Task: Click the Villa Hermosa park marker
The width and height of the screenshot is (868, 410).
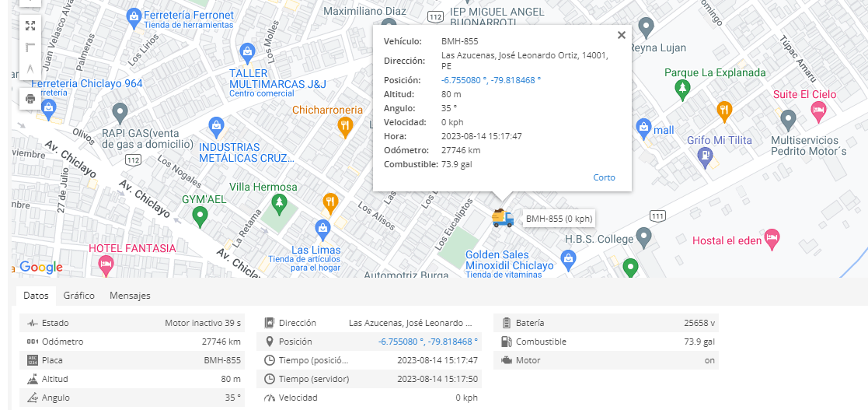Action: click(278, 205)
